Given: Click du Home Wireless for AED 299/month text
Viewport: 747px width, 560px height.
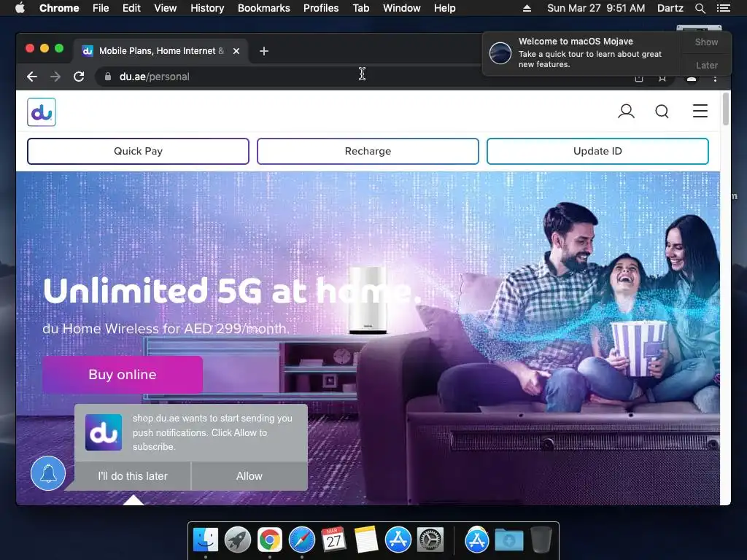Looking at the screenshot, I should pyautogui.click(x=166, y=329).
